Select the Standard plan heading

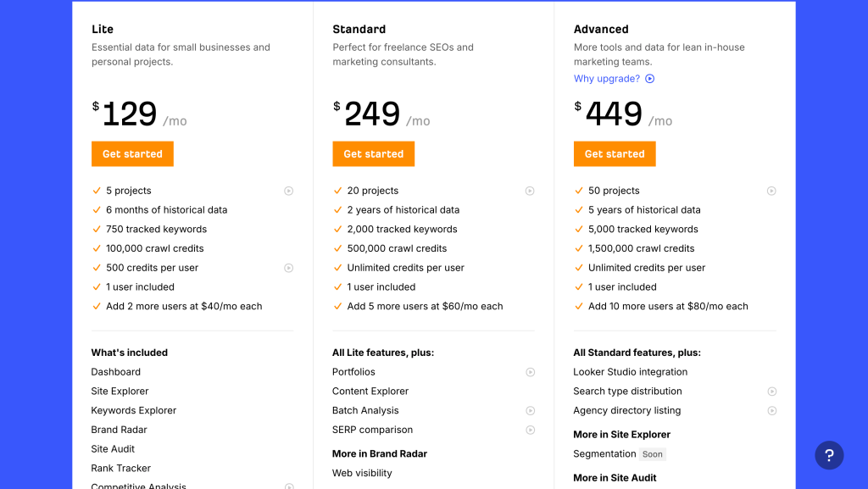359,29
